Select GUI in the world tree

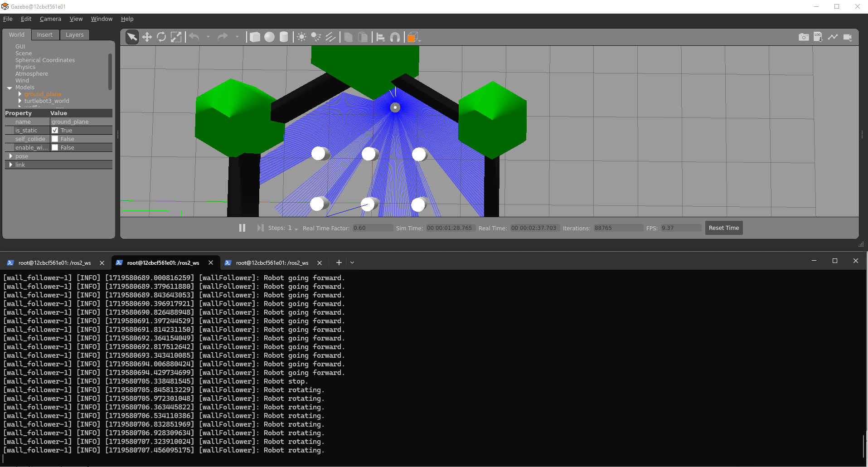pos(20,47)
